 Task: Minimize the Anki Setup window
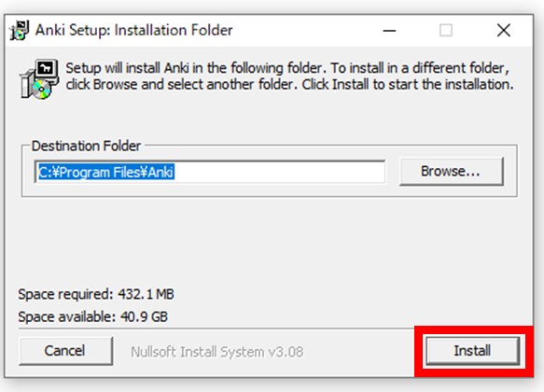point(389,31)
